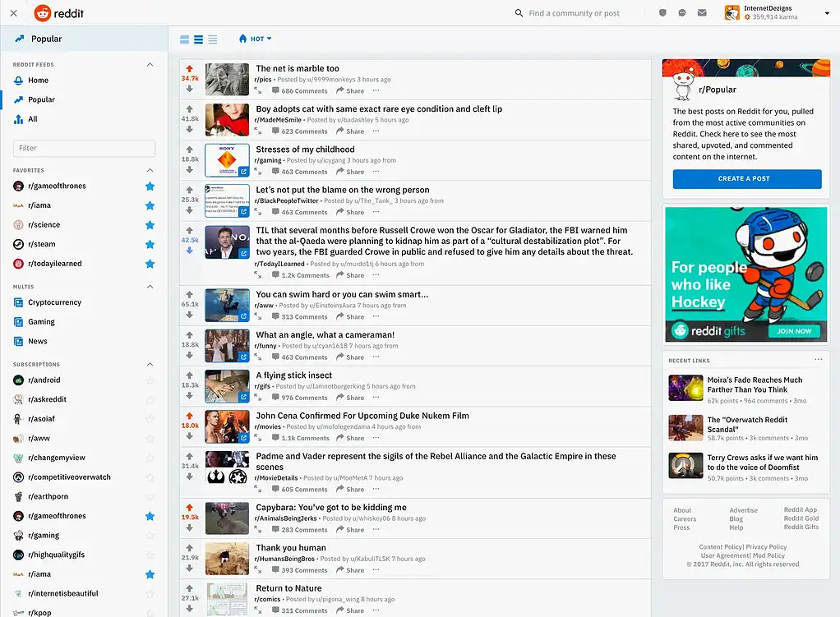The image size is (840, 617).
Task: Unfavorite r/gameofthrones in Favorites
Action: 150,186
